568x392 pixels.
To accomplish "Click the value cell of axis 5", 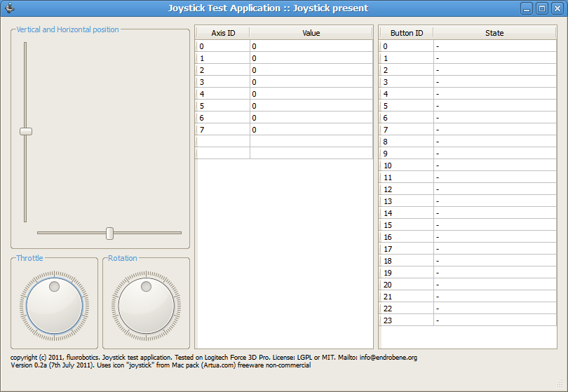I will click(311, 106).
